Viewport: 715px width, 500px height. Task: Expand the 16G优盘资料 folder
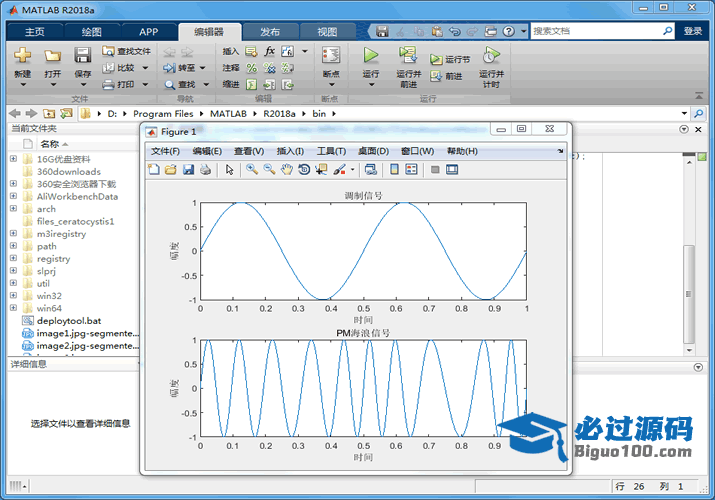tap(13, 159)
